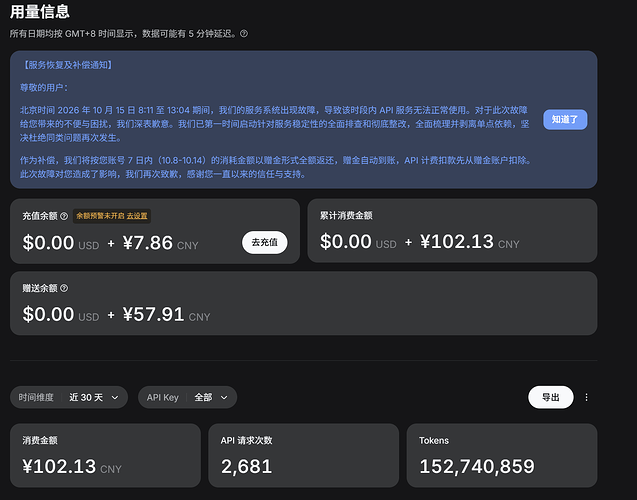Click the 导出 export button

(550, 397)
